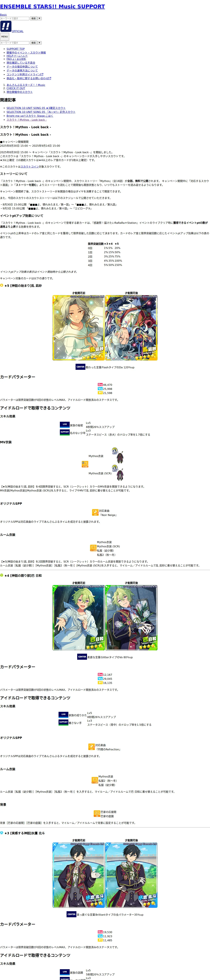
Task: Click the Da badge showing 19,530
Action: coord(100,932)
